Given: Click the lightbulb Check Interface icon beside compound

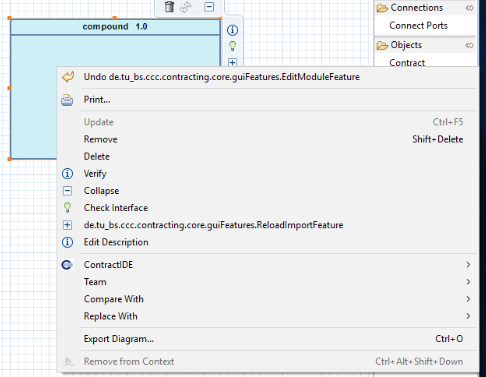Looking at the screenshot, I should tap(232, 46).
